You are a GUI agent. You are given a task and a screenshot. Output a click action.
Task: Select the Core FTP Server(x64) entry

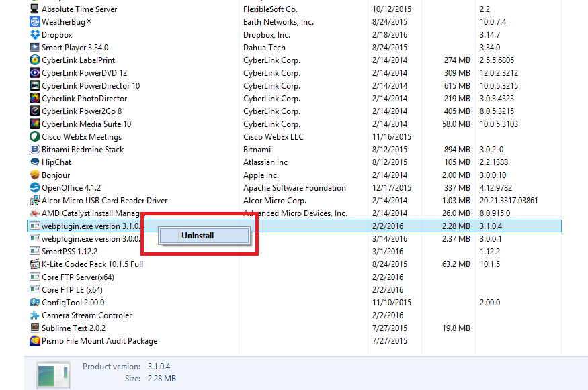coord(78,277)
